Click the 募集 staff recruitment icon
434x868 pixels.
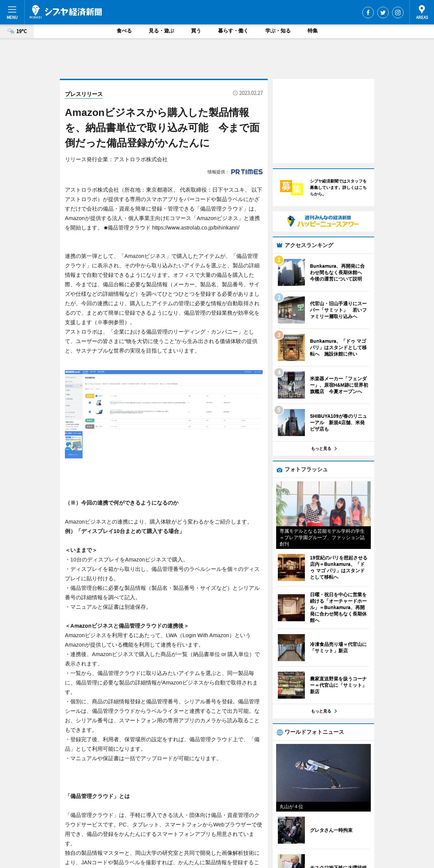(291, 187)
